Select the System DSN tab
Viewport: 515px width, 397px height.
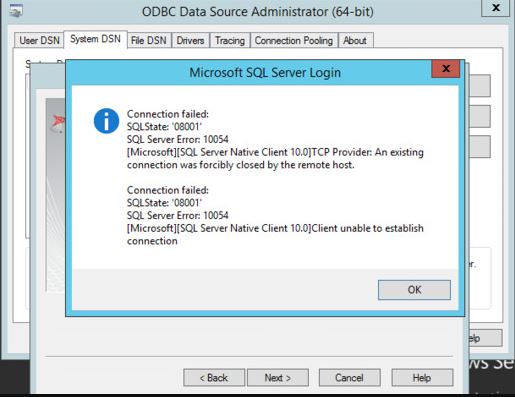[x=95, y=39]
